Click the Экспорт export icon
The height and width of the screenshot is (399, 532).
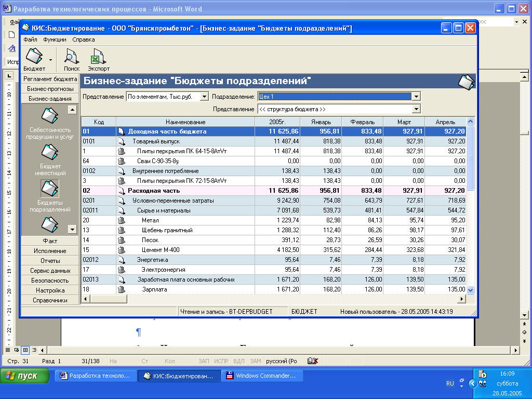coord(98,56)
